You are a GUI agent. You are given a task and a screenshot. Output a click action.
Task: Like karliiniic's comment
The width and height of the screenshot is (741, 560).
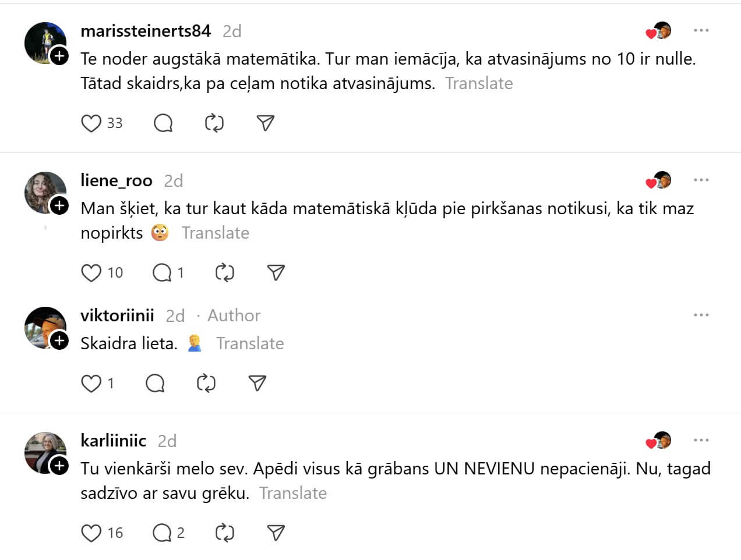click(x=91, y=533)
